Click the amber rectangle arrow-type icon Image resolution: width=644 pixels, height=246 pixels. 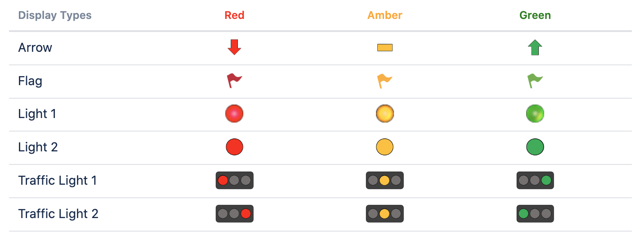pyautogui.click(x=385, y=48)
